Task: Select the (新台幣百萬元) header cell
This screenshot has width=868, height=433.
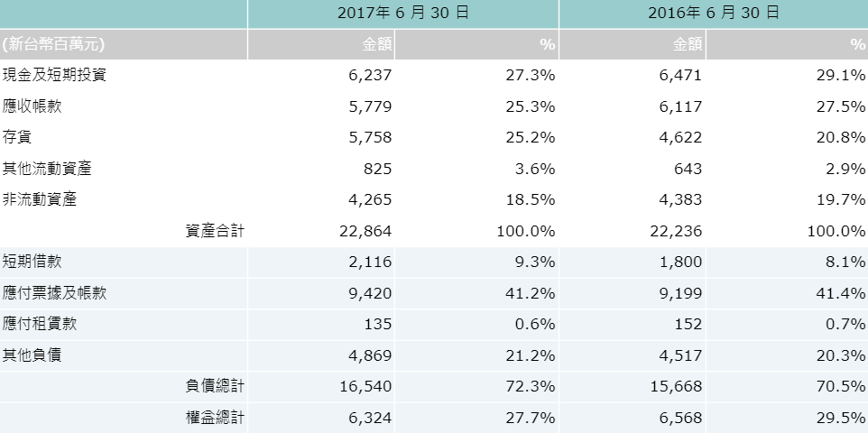Action: click(x=54, y=44)
